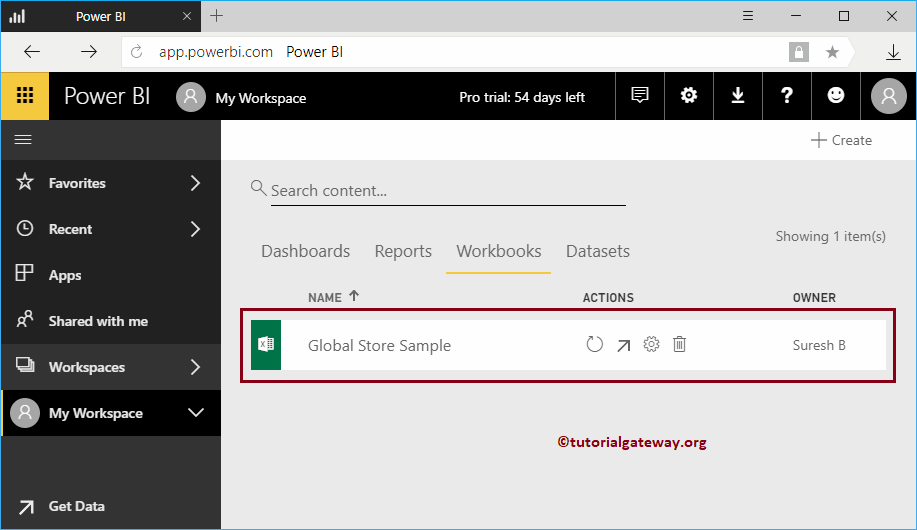Click the Power BI logo text
The height and width of the screenshot is (530, 917).
(x=107, y=96)
